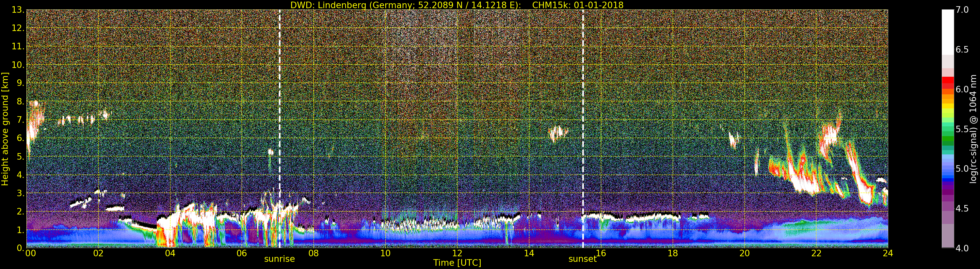Image resolution: width=980 pixels, height=269 pixels.
Task: Click the height axis tick label '7.'
Action: point(20,120)
